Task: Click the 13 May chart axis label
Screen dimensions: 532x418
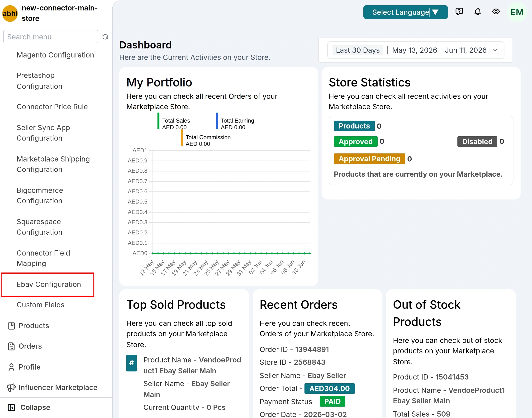Action: [147, 267]
